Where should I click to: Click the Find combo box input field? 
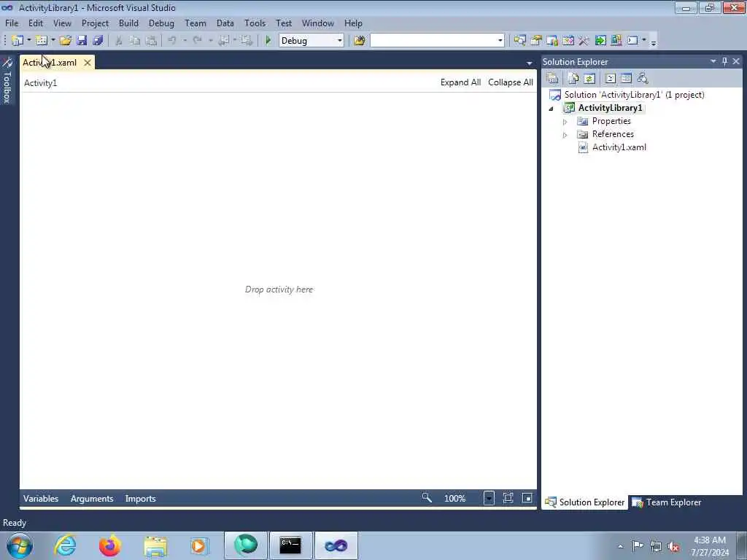(x=434, y=41)
